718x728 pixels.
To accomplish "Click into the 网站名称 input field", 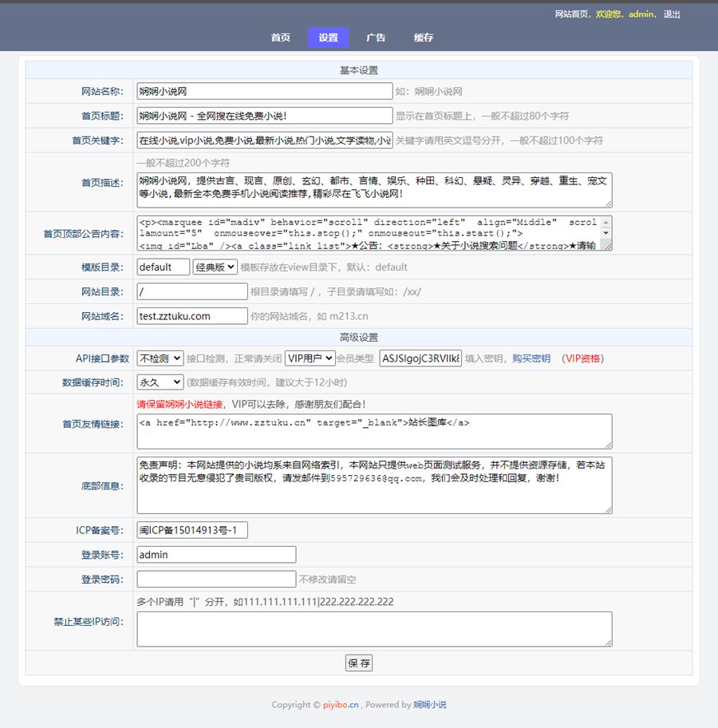I will click(265, 92).
